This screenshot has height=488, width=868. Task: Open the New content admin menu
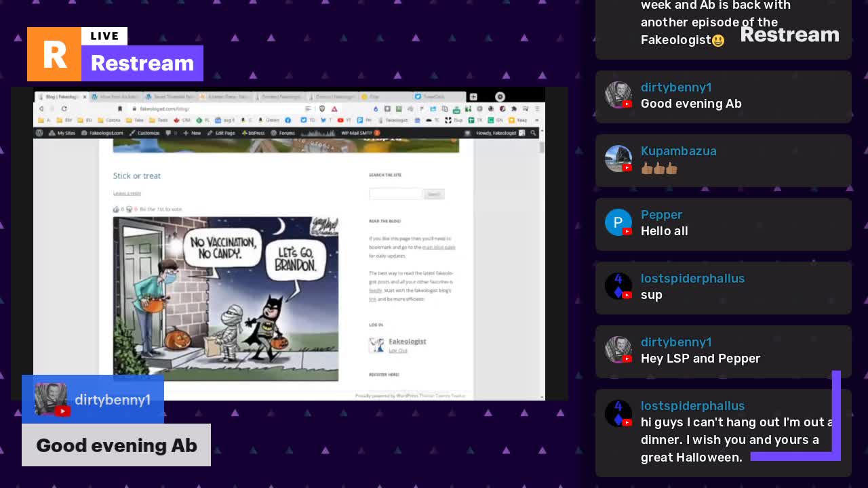[x=192, y=133]
